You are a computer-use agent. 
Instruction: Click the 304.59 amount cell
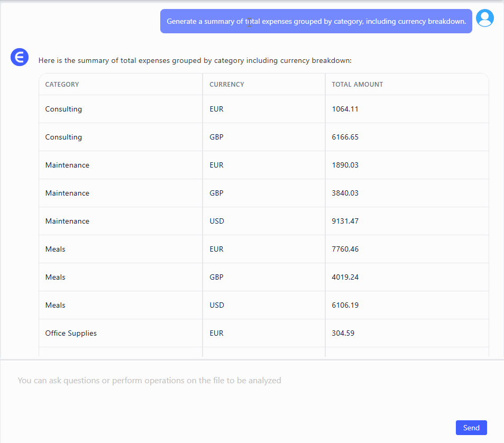tap(343, 334)
